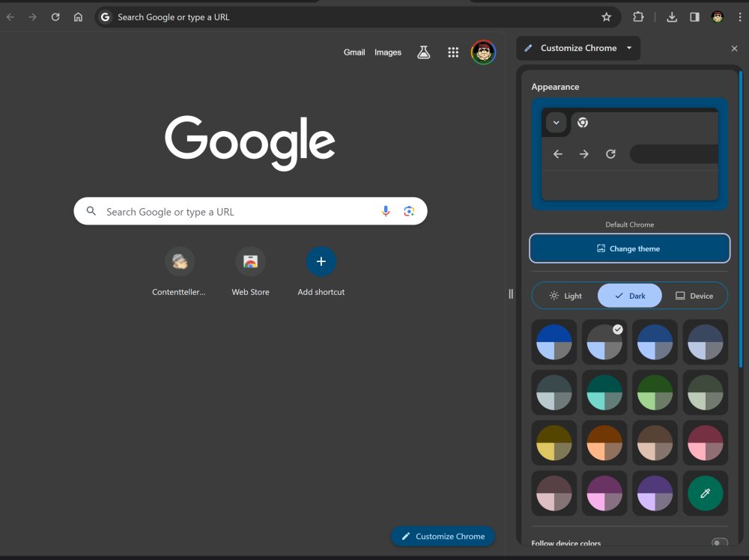Choose the brown beige color swatch
The image size is (749, 560).
[655, 442]
